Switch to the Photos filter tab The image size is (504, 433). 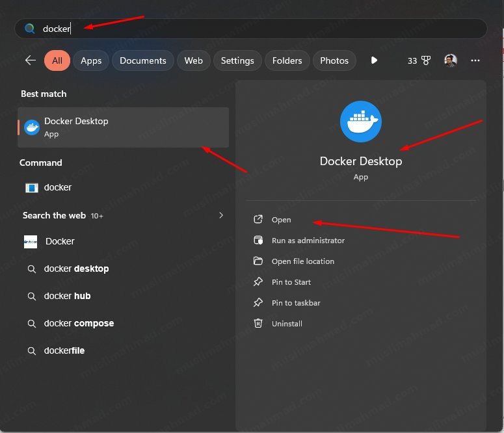click(x=334, y=60)
